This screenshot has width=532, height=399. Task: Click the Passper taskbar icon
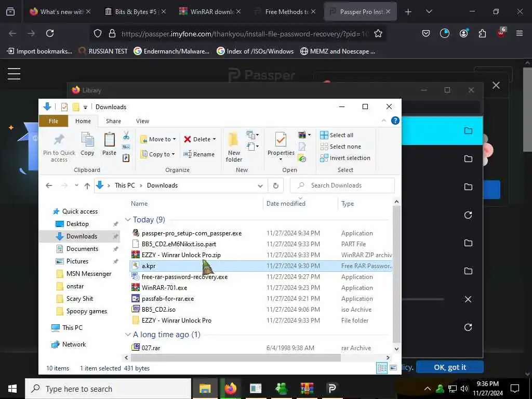(332, 389)
